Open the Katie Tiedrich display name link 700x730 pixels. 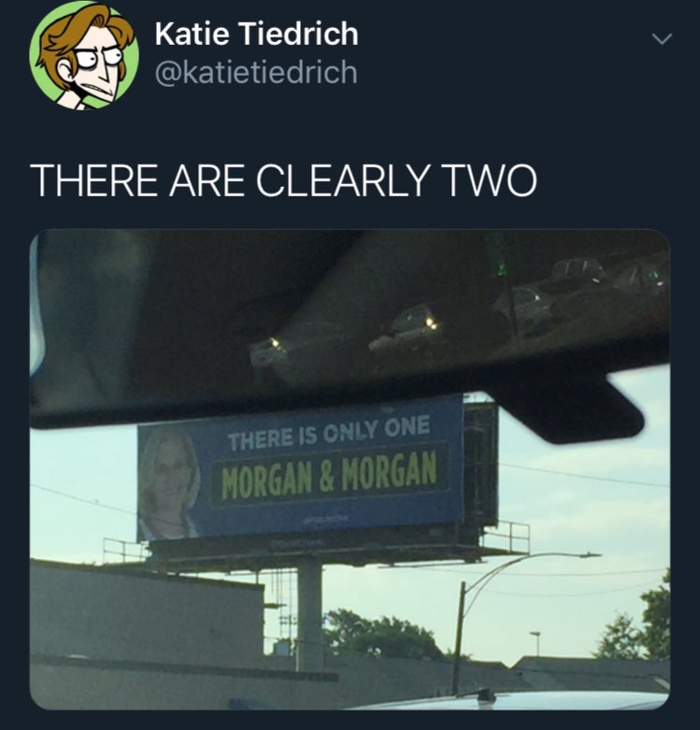coord(256,34)
